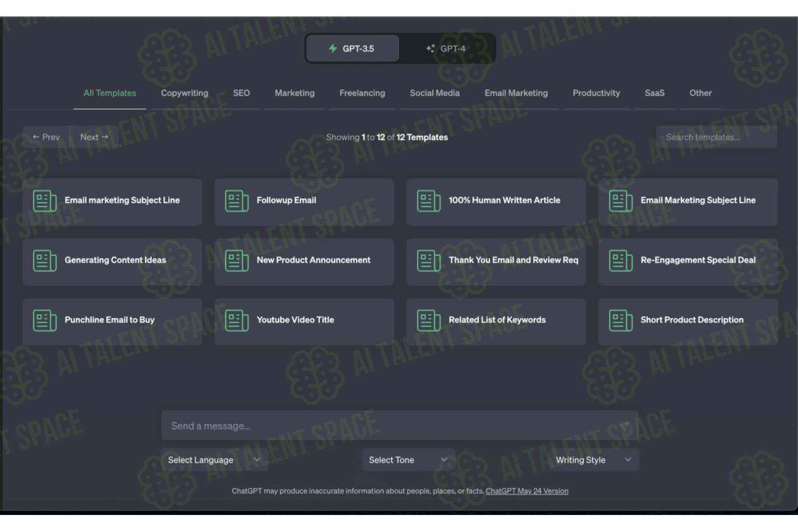The height and width of the screenshot is (532, 798).
Task: Click the 'Related List of Keywords' title
Action: click(x=497, y=320)
